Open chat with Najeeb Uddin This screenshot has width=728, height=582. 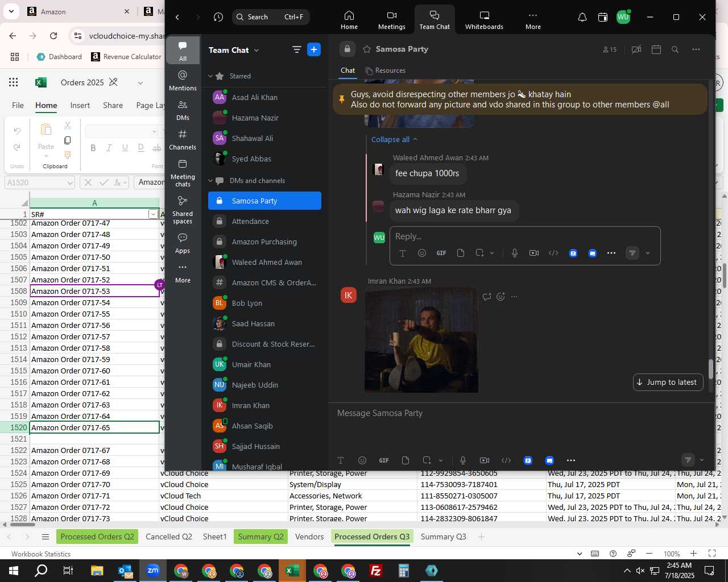(x=264, y=385)
